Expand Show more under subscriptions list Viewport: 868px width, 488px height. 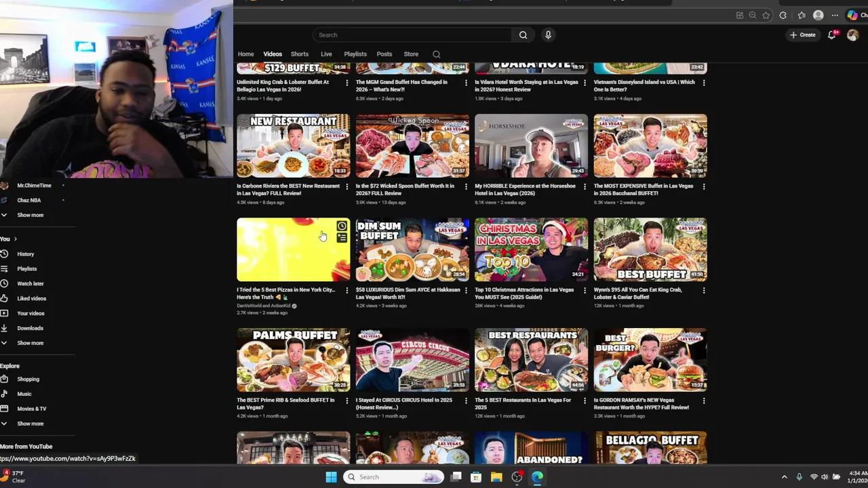pyautogui.click(x=30, y=215)
